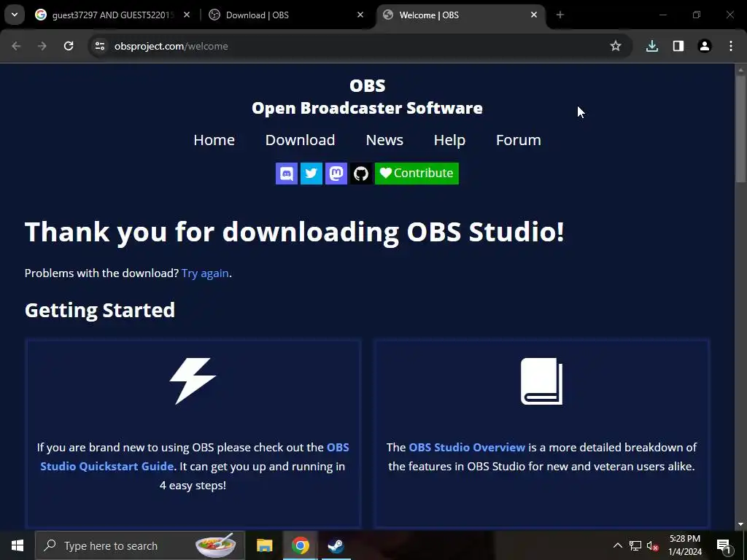747x560 pixels.
Task: Click the Chrome taskbar icon
Action: click(300, 545)
